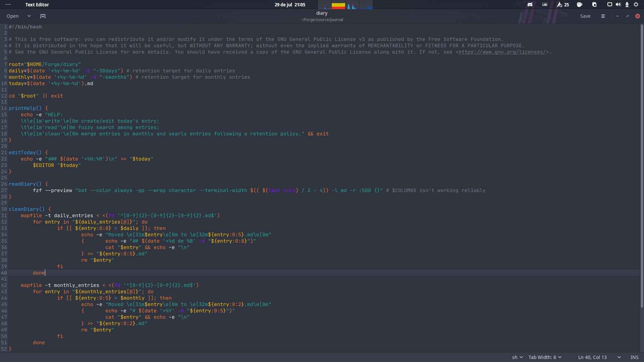This screenshot has width=644, height=362.
Task: Click the microphone icon in top bar
Action: pos(627,5)
